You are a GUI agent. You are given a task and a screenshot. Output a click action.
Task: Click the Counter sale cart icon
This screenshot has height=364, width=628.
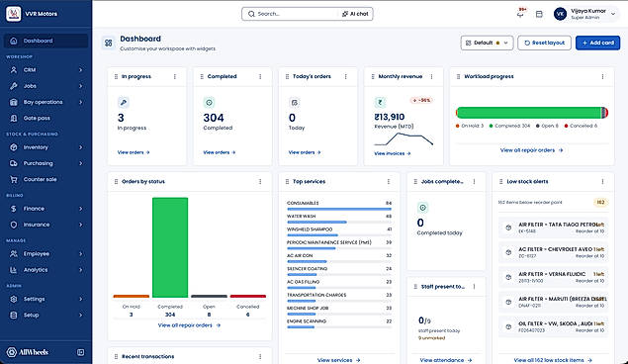coord(14,179)
